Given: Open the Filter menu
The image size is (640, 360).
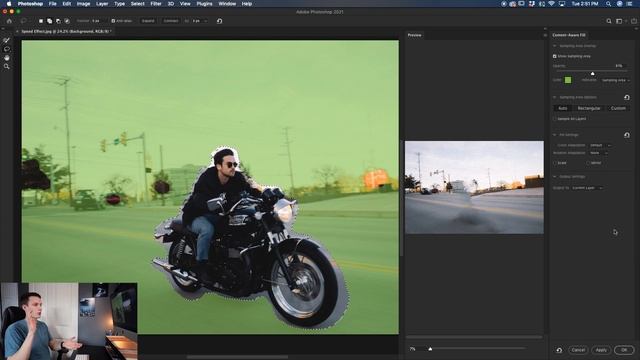Looking at the screenshot, I should 156,4.
